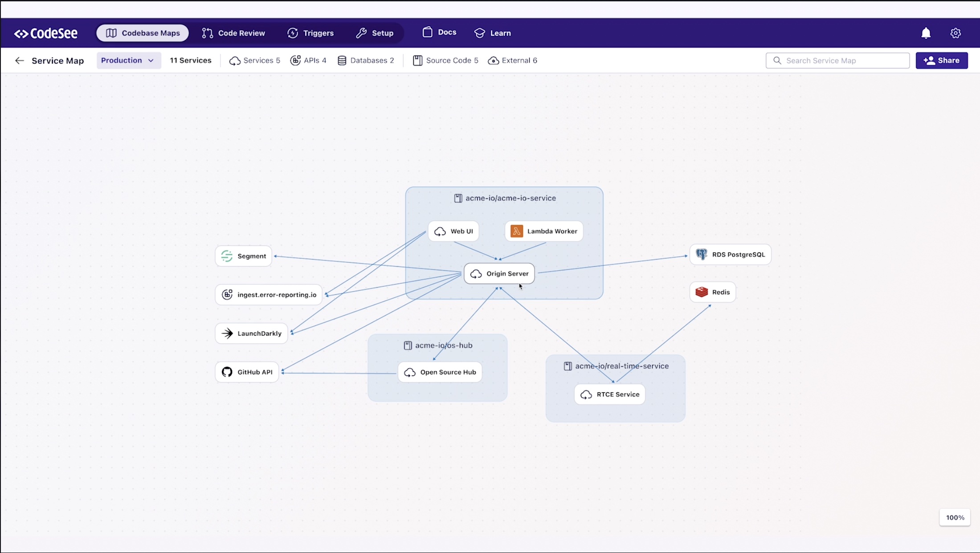Open the Docs link

click(439, 32)
